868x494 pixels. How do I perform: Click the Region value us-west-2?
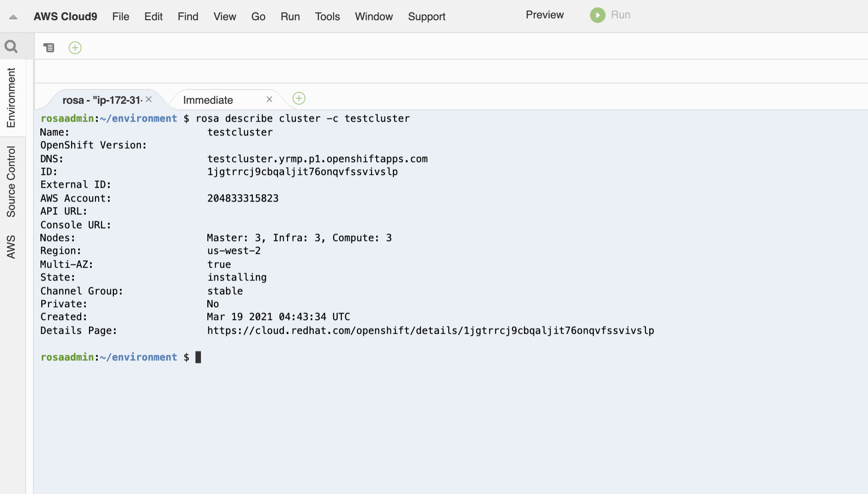click(234, 251)
